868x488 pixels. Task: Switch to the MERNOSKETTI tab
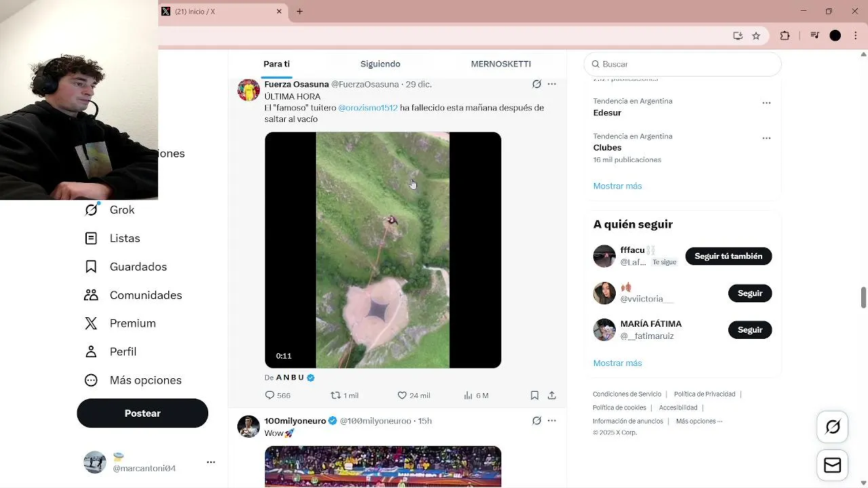501,64
